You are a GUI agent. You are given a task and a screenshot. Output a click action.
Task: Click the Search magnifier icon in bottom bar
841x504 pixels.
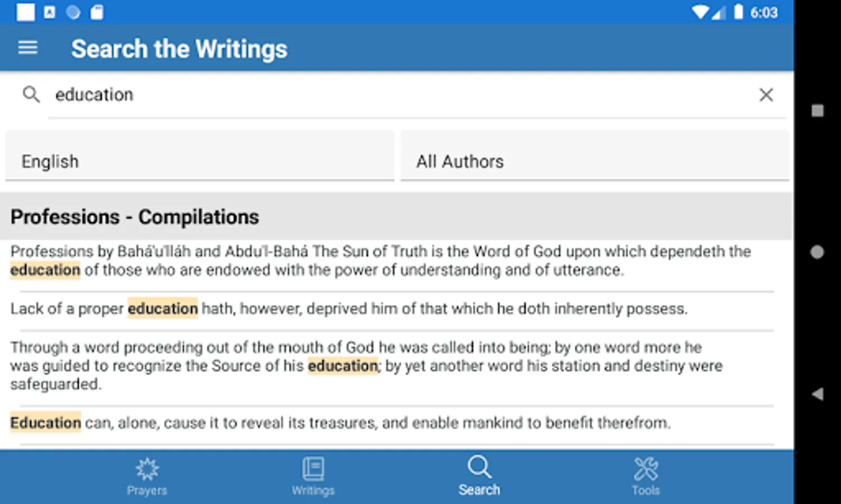coord(479,467)
